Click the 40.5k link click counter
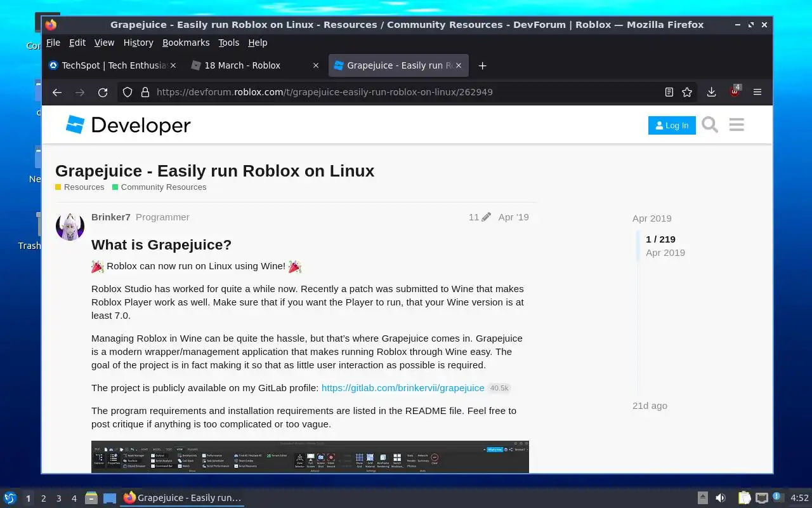This screenshot has width=812, height=508. pos(499,388)
